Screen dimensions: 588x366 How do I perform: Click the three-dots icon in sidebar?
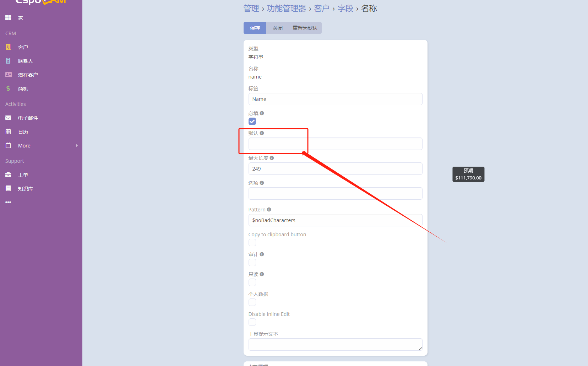pyautogui.click(x=8, y=202)
